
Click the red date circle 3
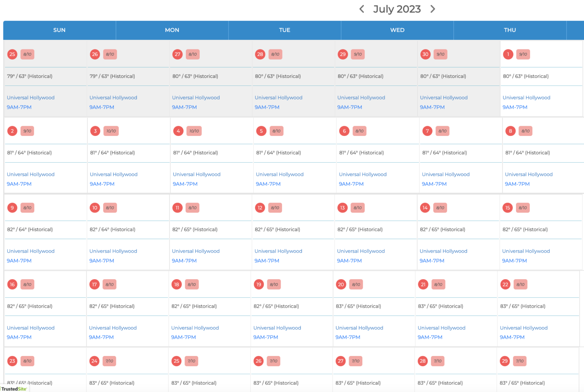(95, 131)
